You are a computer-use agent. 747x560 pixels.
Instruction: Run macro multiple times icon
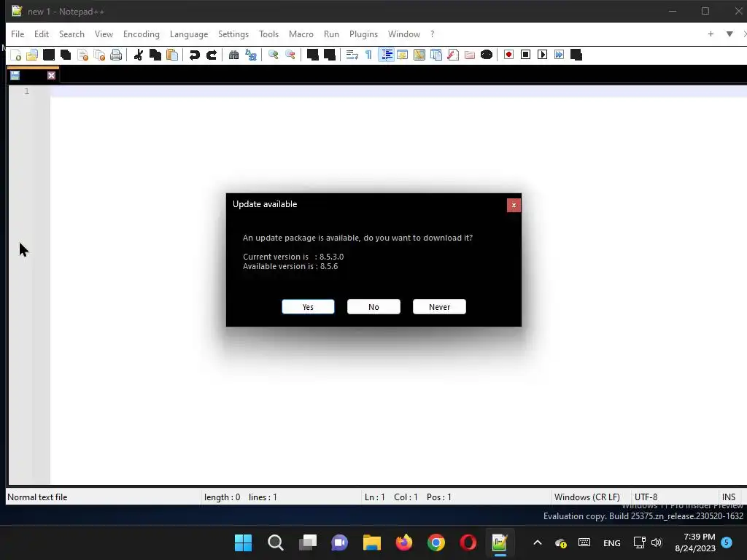click(x=560, y=55)
